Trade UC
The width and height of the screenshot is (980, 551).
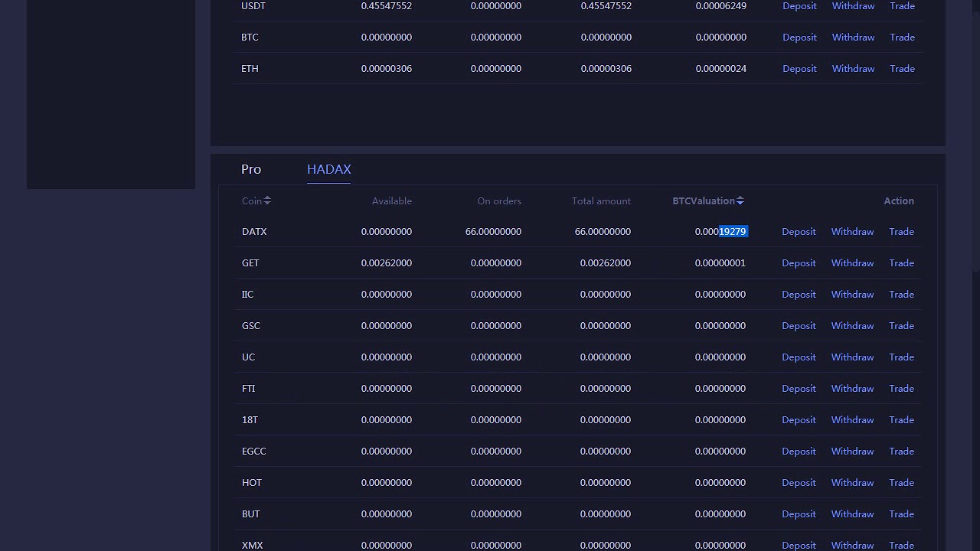click(x=901, y=357)
